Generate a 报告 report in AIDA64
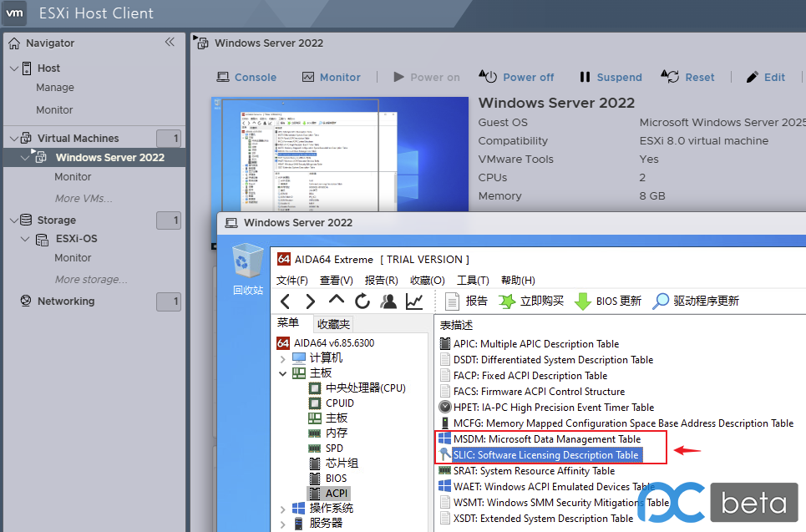806x532 pixels. 466,301
